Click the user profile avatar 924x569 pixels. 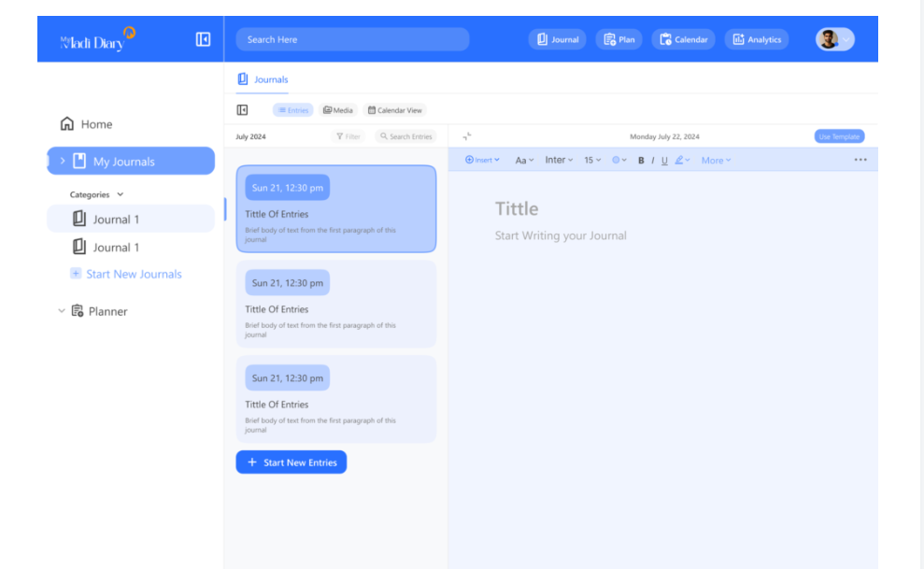tap(828, 39)
